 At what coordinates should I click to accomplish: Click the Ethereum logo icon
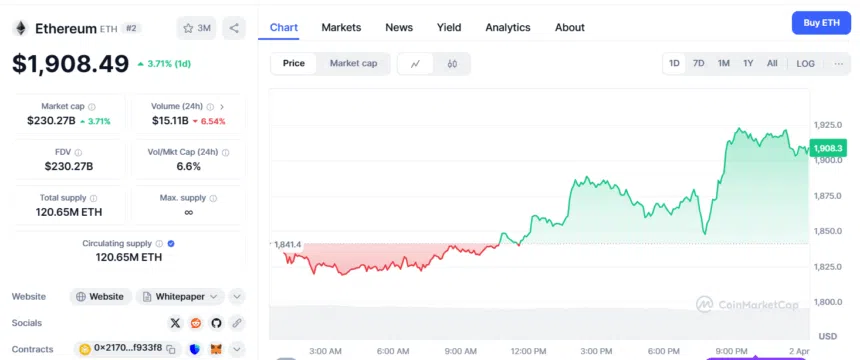20,29
